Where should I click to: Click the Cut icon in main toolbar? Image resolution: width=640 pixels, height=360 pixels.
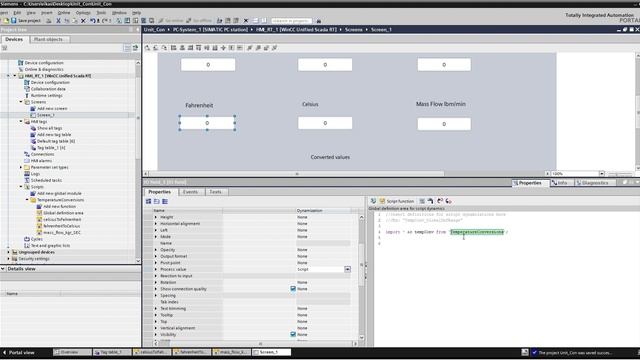(x=58, y=20)
